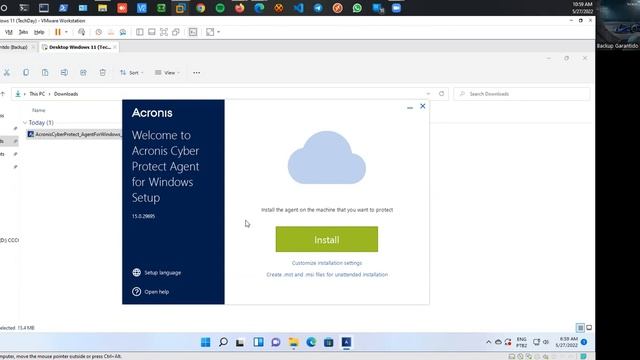The image size is (640, 360).
Task: Open the See more ellipsis menu
Action: coord(196,73)
